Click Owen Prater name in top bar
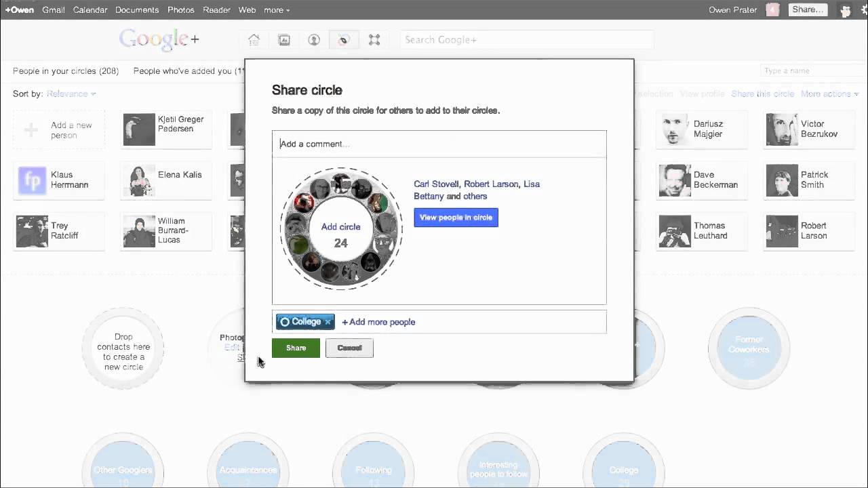The height and width of the screenshot is (488, 868). pos(732,10)
